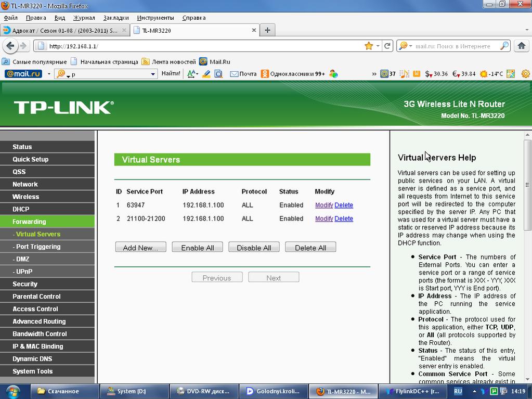532x399 pixels.
Task: Click Disable All virtual servers button
Action: click(x=254, y=247)
